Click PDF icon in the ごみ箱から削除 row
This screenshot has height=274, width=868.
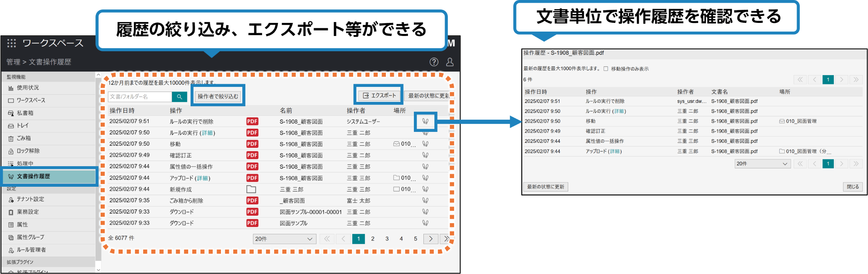(252, 201)
